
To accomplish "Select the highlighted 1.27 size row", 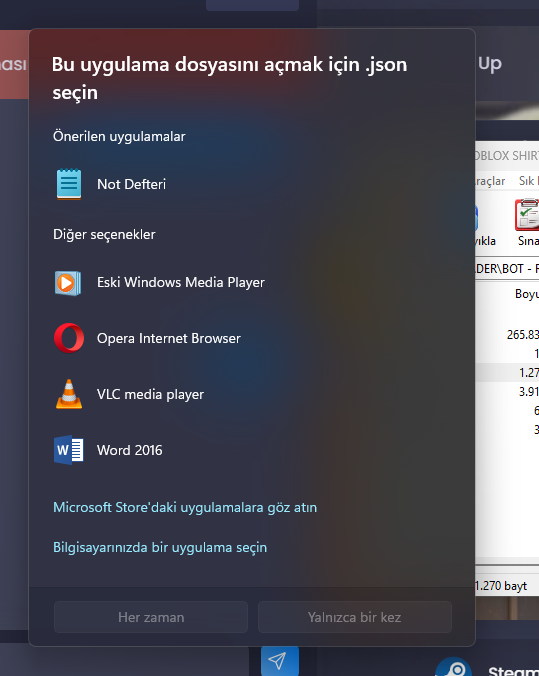I will click(507, 372).
